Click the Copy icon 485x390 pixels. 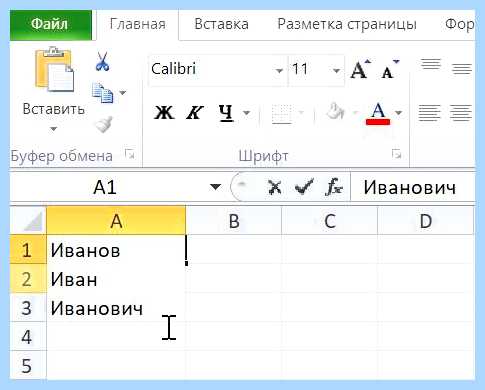pos(103,92)
